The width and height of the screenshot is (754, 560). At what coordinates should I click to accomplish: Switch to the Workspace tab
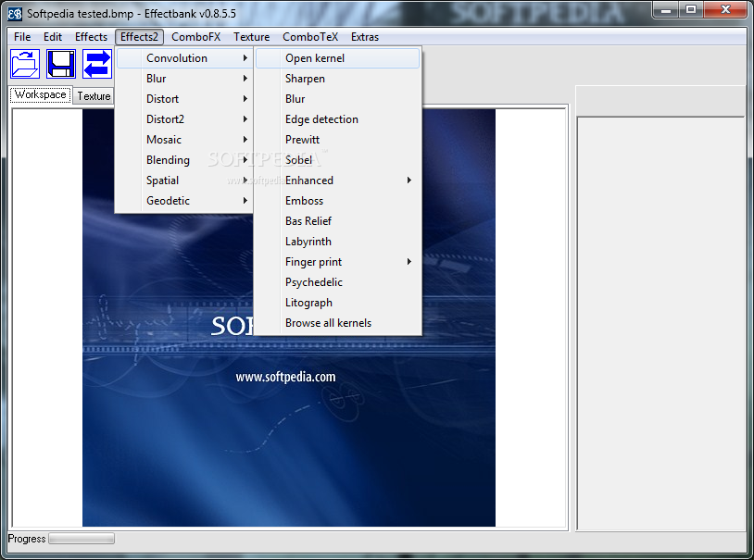click(x=41, y=94)
